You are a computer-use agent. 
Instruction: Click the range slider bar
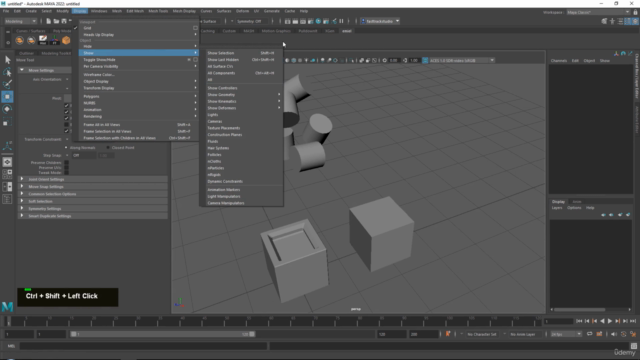click(163, 334)
